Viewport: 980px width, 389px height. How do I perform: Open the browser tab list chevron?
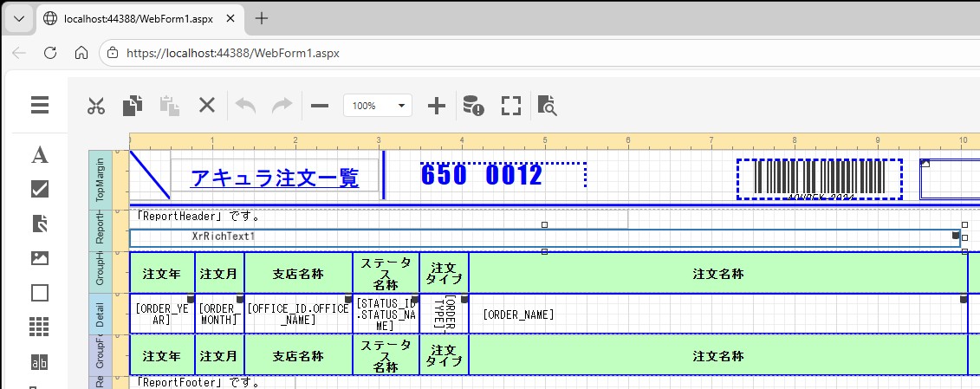pos(19,17)
